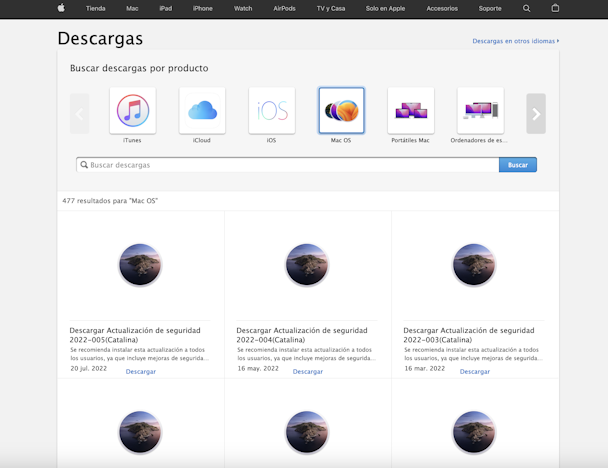Select the Portátiles Mac product icon
Image resolution: width=608 pixels, height=468 pixels.
411,111
